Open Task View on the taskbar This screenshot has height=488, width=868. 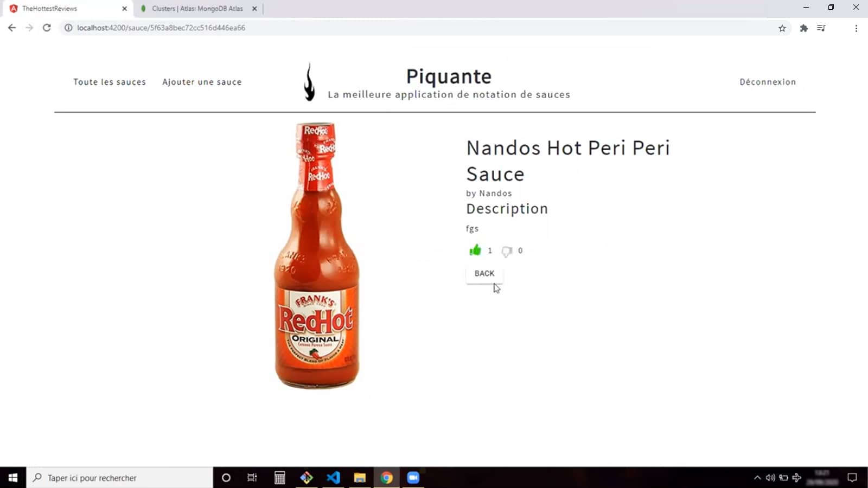pyautogui.click(x=252, y=478)
